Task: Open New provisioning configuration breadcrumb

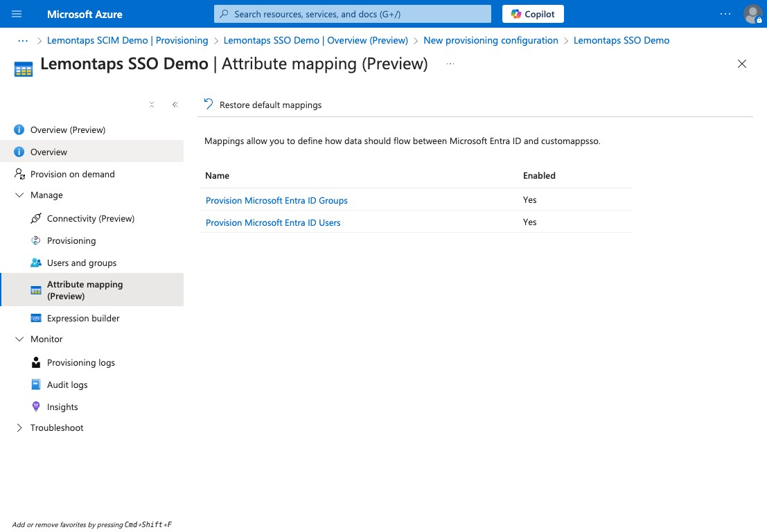Action: pos(491,41)
